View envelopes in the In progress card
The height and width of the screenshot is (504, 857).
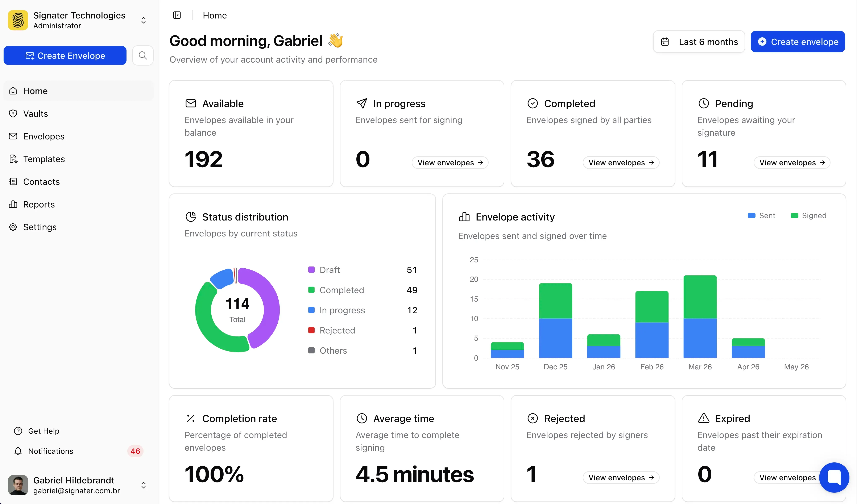tap(450, 163)
